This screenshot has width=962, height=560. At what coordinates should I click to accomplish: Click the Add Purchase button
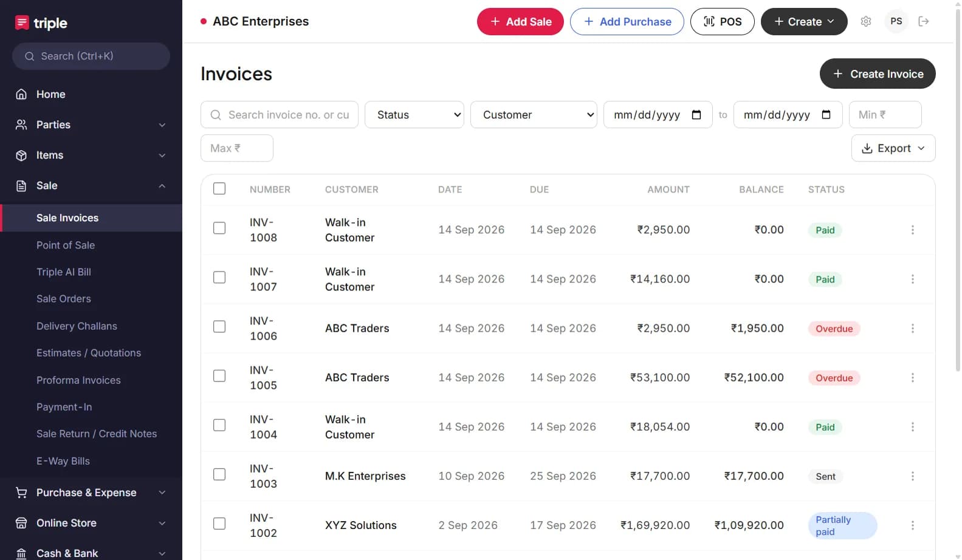pyautogui.click(x=627, y=21)
